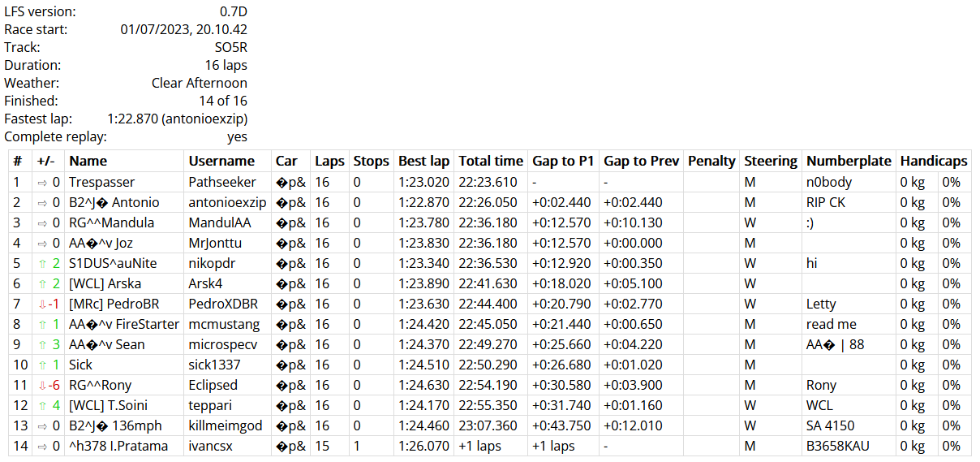The image size is (980, 462).
Task: Click the green up arrow beside FireStarter
Action: point(41,324)
